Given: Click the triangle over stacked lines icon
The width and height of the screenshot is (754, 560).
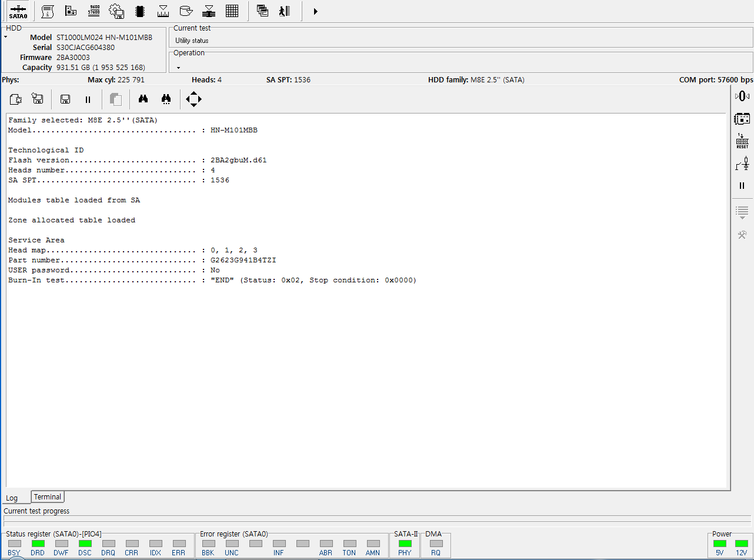Looking at the screenshot, I should [x=209, y=11].
